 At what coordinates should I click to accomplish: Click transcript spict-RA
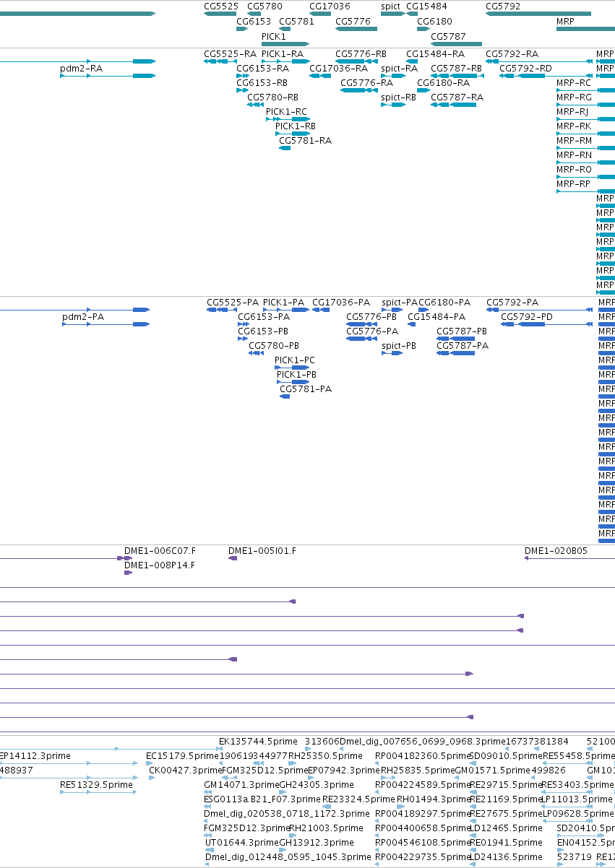click(399, 69)
